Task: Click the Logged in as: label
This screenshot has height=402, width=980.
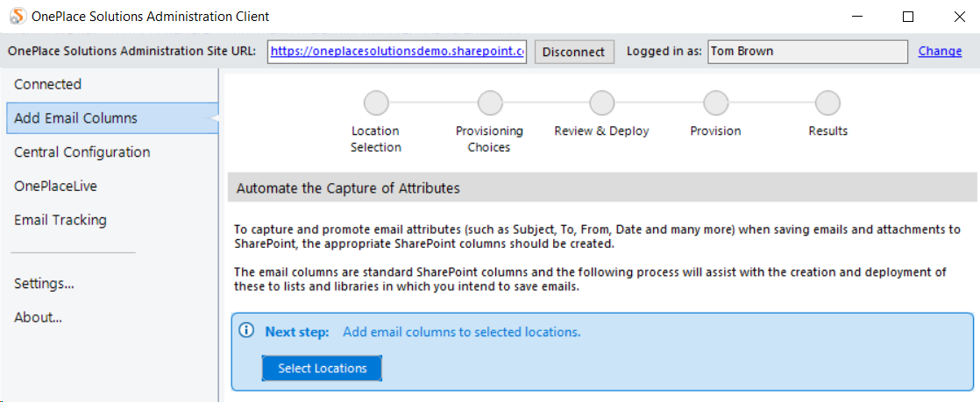Action: pyautogui.click(x=664, y=51)
